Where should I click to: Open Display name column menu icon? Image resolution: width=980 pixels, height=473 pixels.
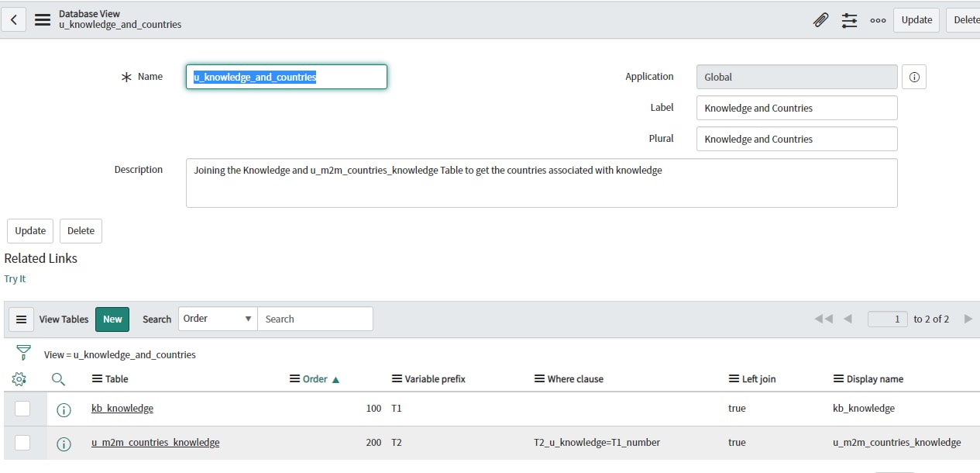838,379
